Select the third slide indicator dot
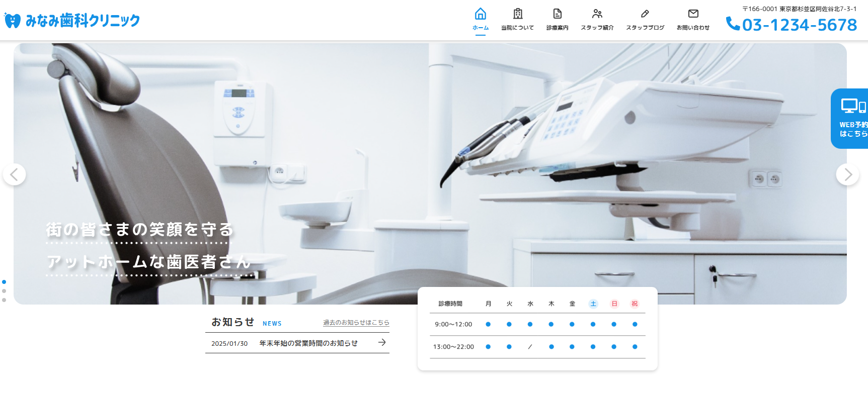Image resolution: width=868 pixels, height=393 pixels. (x=4, y=300)
